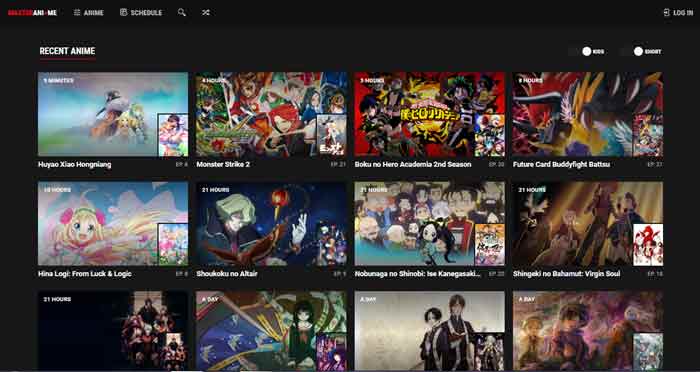Click the Boku no Hero Academia 2nd Season title
The height and width of the screenshot is (372, 700).
click(413, 164)
